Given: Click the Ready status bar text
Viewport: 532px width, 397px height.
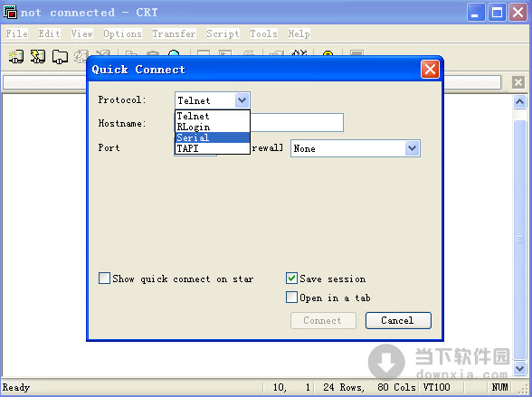Looking at the screenshot, I should pos(16,387).
